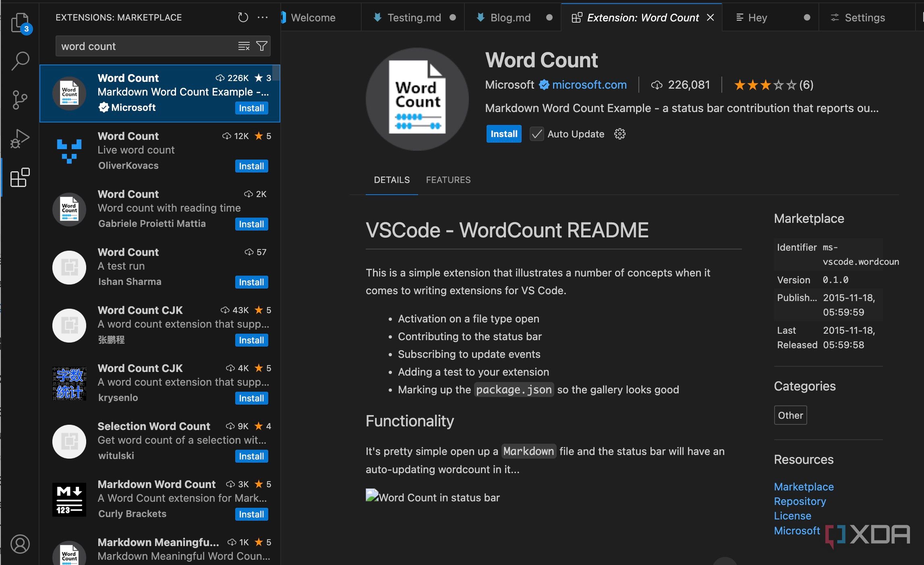This screenshot has height=565, width=924.
Task: Open the Accounts icon at bottom
Action: point(20,544)
